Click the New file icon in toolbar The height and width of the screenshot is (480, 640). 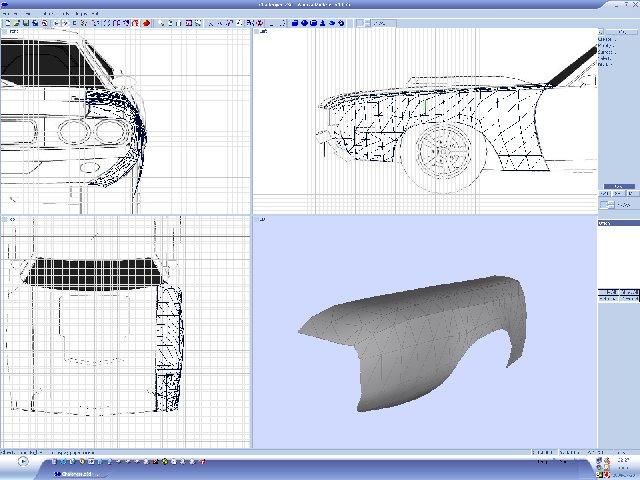(x=6, y=22)
